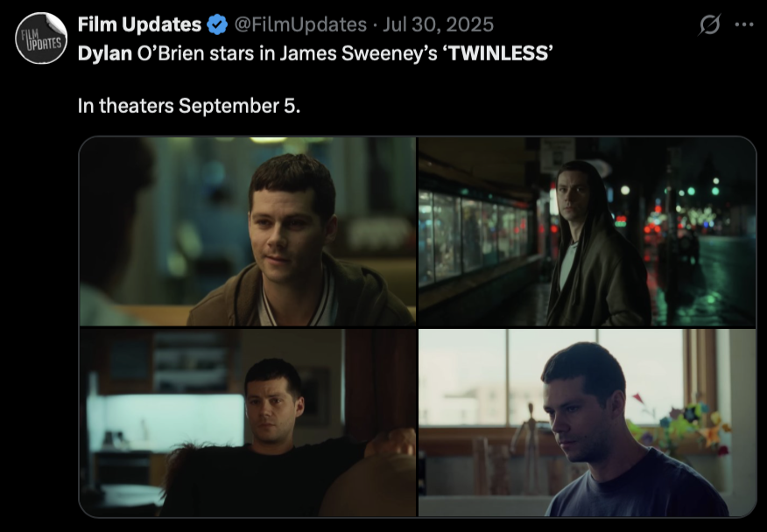The width and height of the screenshot is (767, 532).
Task: Click the bold word Dylan in tweet
Action: click(105, 53)
